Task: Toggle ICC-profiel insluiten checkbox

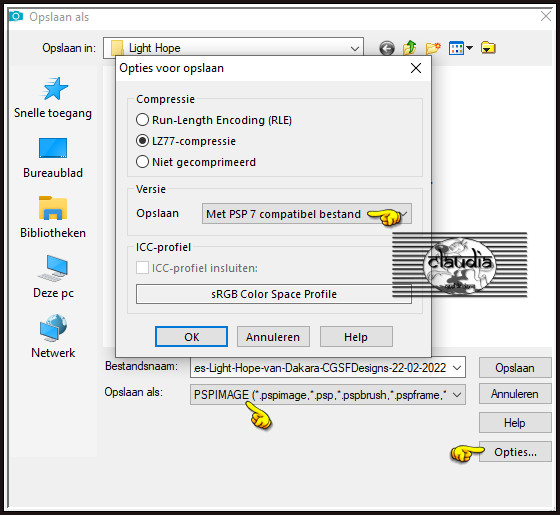Action: click(142, 268)
